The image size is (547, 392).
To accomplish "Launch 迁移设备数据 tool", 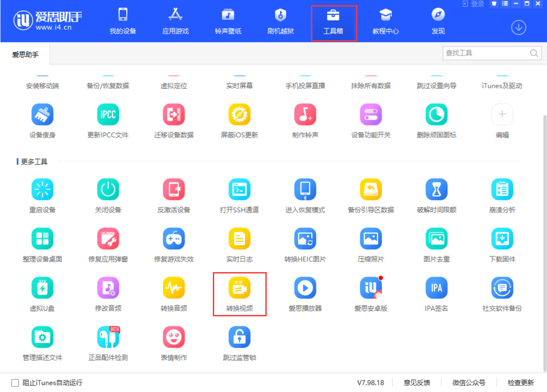I will [x=174, y=115].
